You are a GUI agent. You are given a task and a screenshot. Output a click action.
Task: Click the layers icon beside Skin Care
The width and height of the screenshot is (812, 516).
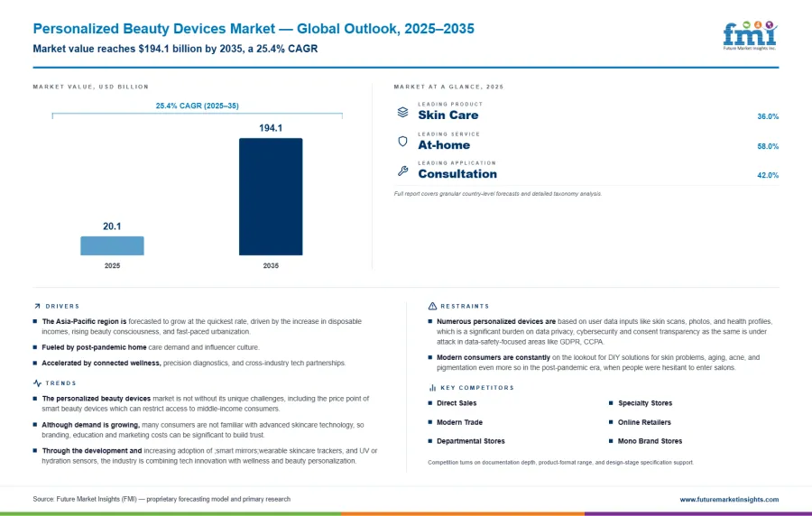pyautogui.click(x=403, y=112)
